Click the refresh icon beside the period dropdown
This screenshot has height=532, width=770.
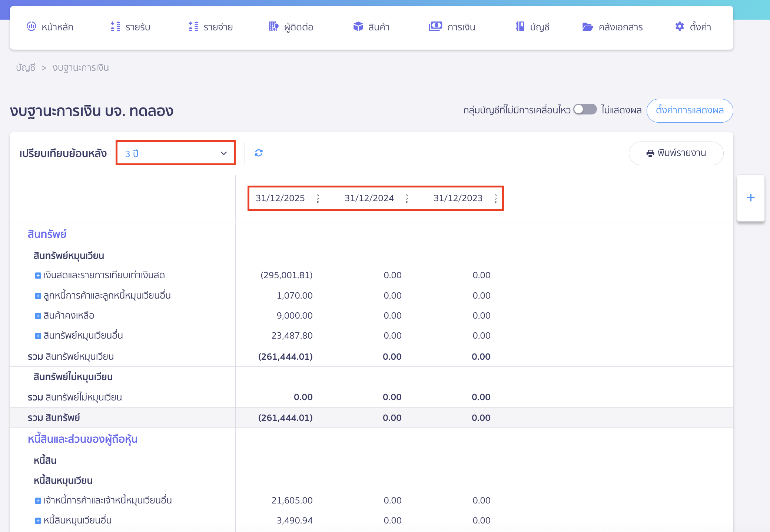(259, 153)
